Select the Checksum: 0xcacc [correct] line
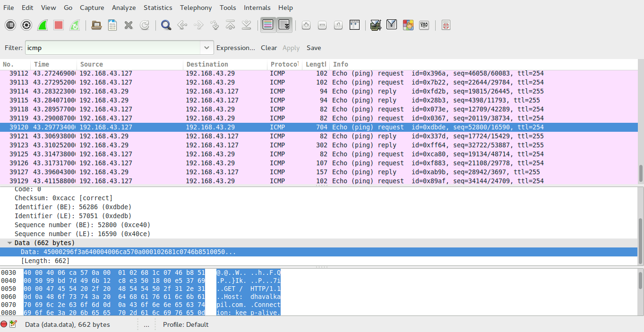Screen dimensions: 644x332 63,198
